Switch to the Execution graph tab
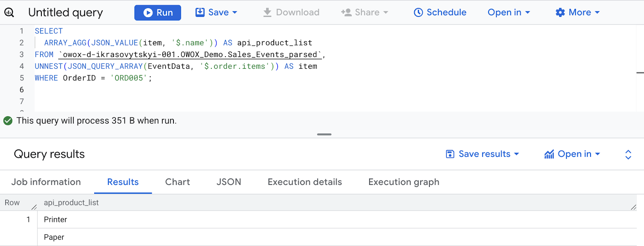This screenshot has width=644, height=246. [x=404, y=182]
